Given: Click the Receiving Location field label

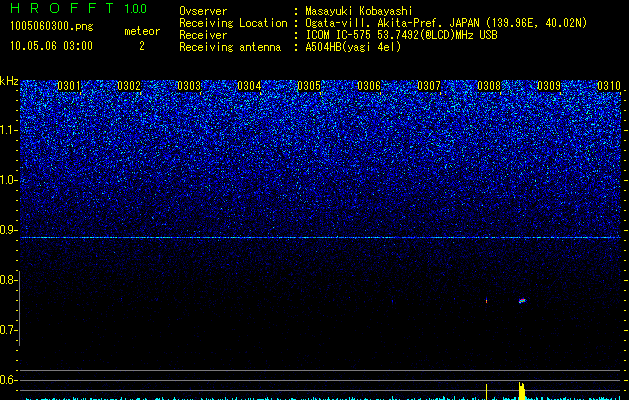Looking at the screenshot, I should pyautogui.click(x=233, y=23).
